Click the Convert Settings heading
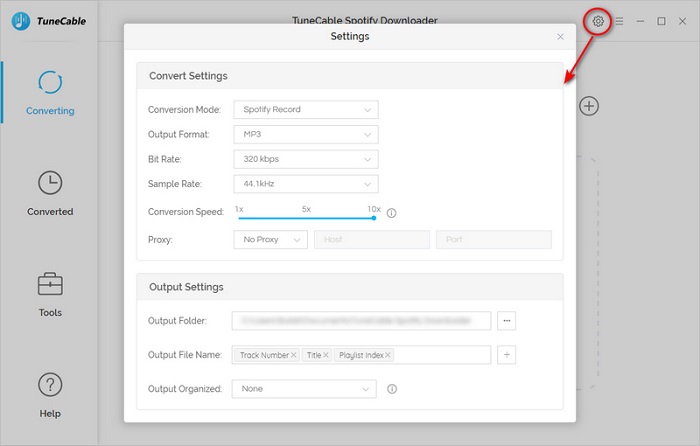Viewport: 700px width, 446px height. click(188, 76)
